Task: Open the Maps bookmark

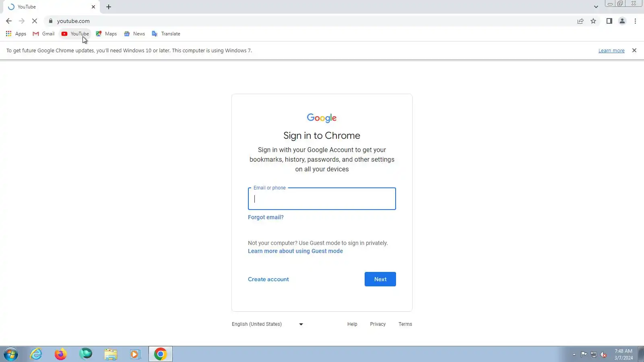Action: coord(106,34)
